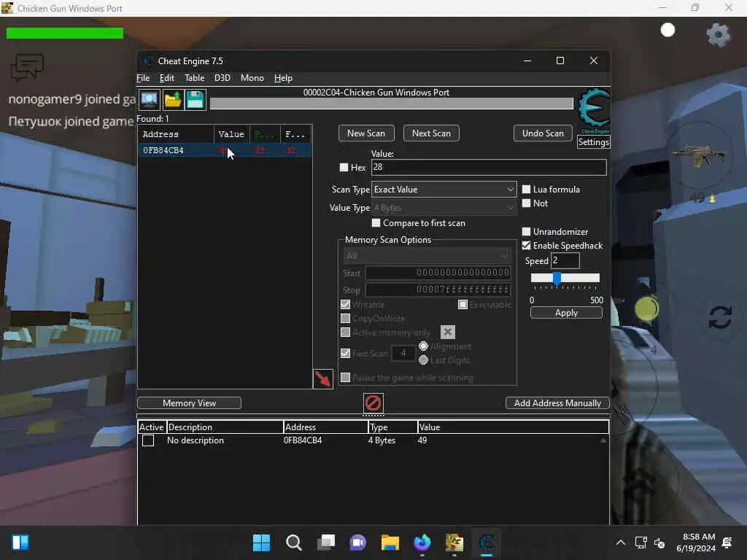Click the Next Scan button
This screenshot has width=747, height=560.
[x=431, y=133]
